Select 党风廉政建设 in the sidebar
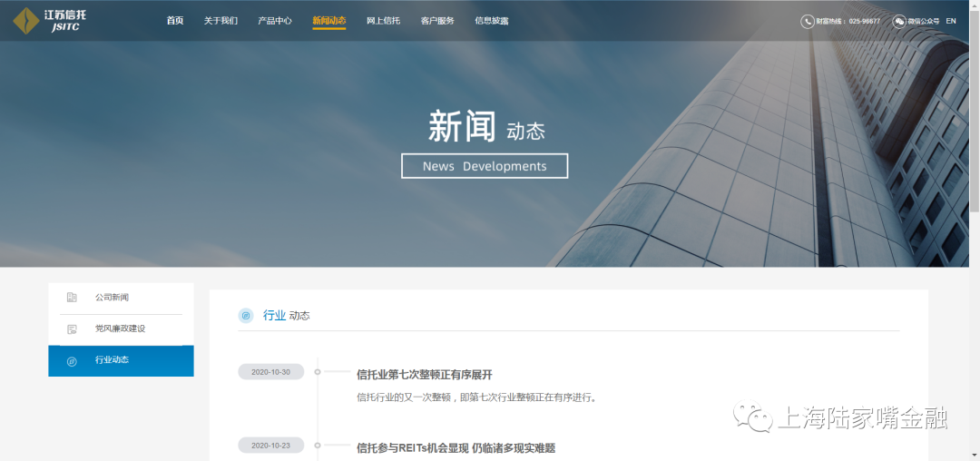Viewport: 980px width, 461px height. click(121, 329)
